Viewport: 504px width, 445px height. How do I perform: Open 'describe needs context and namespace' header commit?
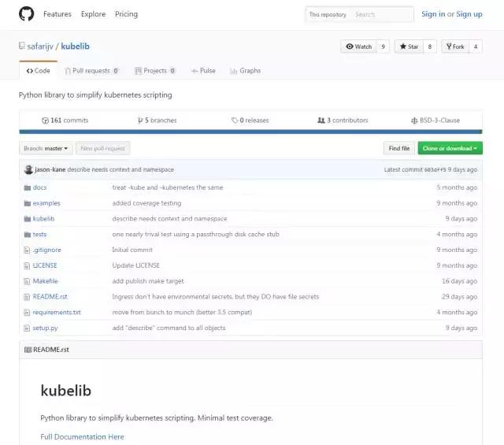[120, 169]
